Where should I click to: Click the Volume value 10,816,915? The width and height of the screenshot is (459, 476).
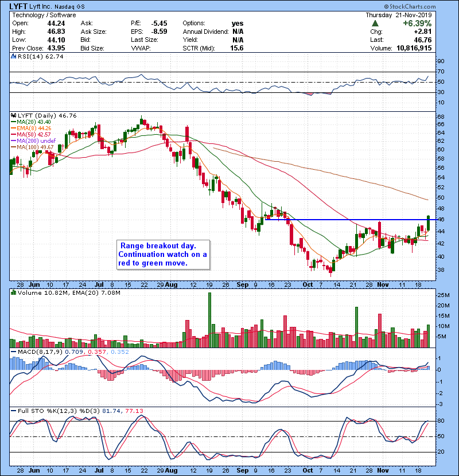coord(414,48)
